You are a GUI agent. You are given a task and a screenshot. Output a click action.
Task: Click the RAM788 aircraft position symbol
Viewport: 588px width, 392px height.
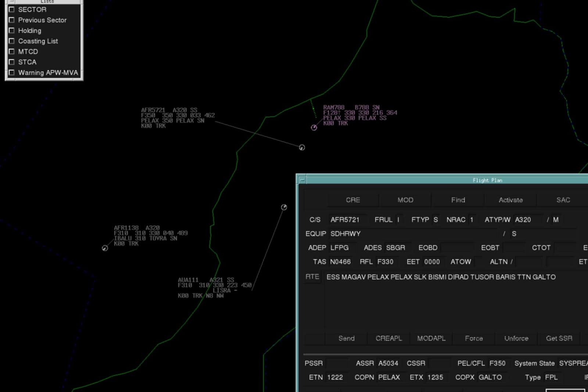(x=314, y=127)
